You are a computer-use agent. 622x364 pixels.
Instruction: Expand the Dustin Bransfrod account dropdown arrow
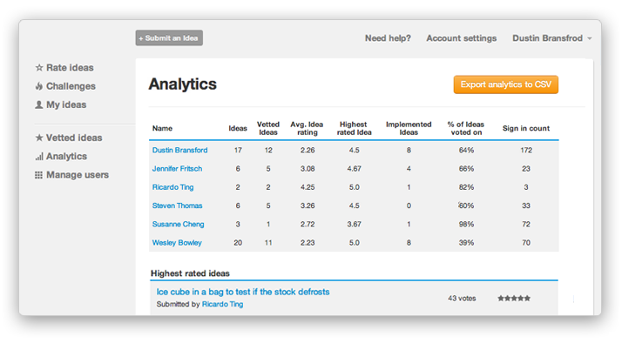point(590,38)
